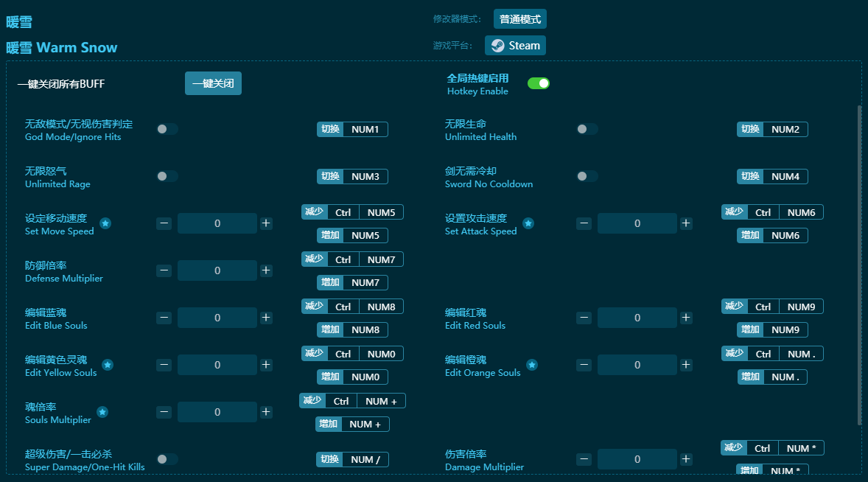Click 一键关闭 to disable all buffs
This screenshot has height=482, width=868.
pos(213,83)
